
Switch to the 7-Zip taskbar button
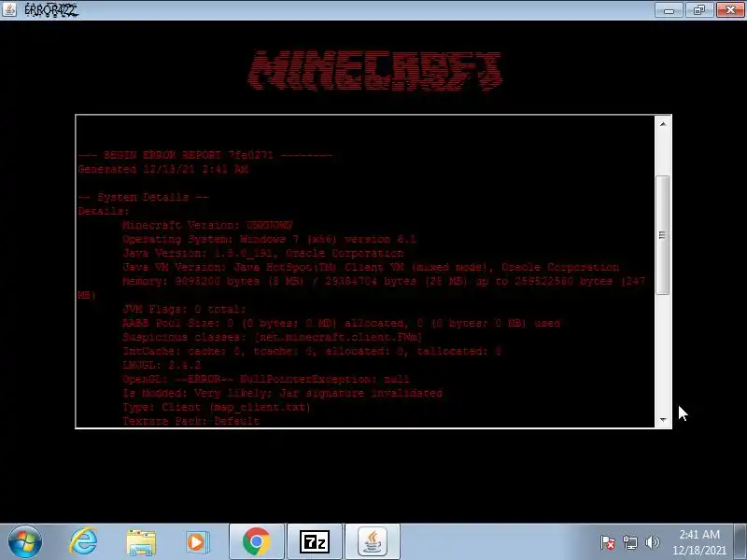(315, 541)
